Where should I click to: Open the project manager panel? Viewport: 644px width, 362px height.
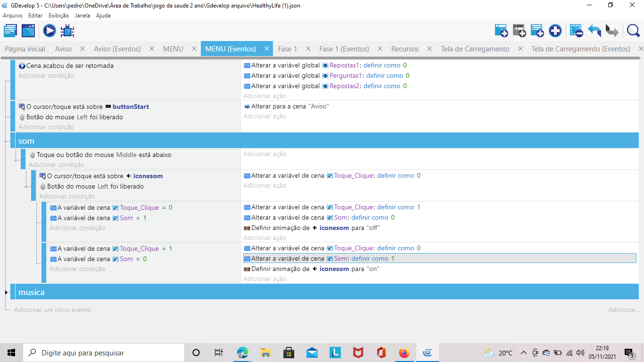[10, 31]
